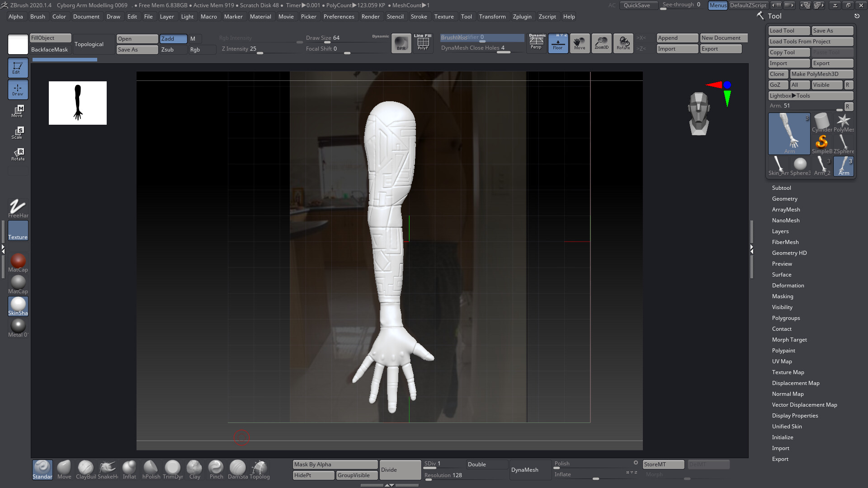Screen dimensions: 868x488
Task: Toggle the Floor grid button
Action: pos(558,43)
